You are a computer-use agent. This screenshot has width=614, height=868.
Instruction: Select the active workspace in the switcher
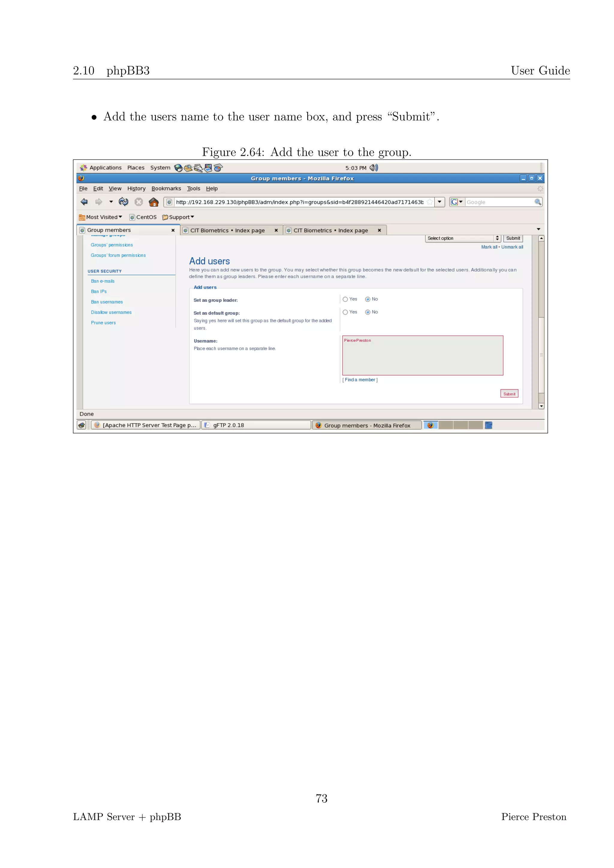431,425
